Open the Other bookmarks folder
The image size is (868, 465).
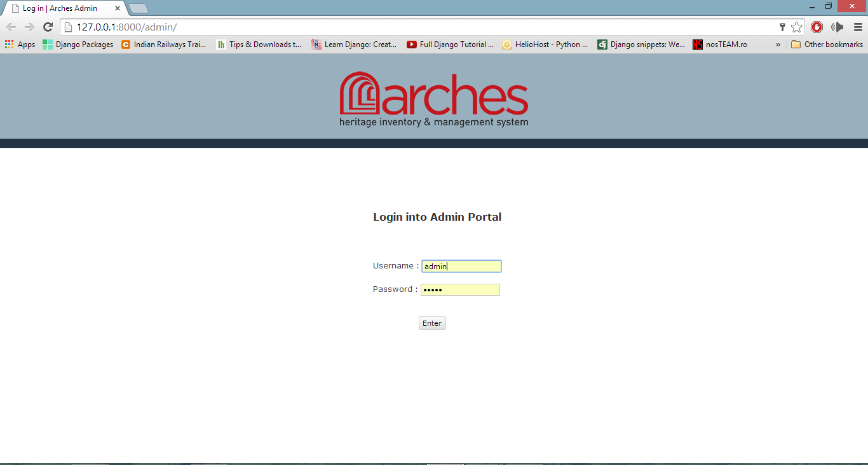(x=827, y=45)
